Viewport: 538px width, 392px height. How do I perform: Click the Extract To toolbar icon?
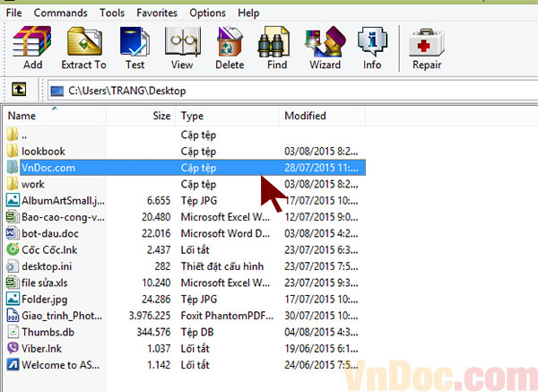84,41
